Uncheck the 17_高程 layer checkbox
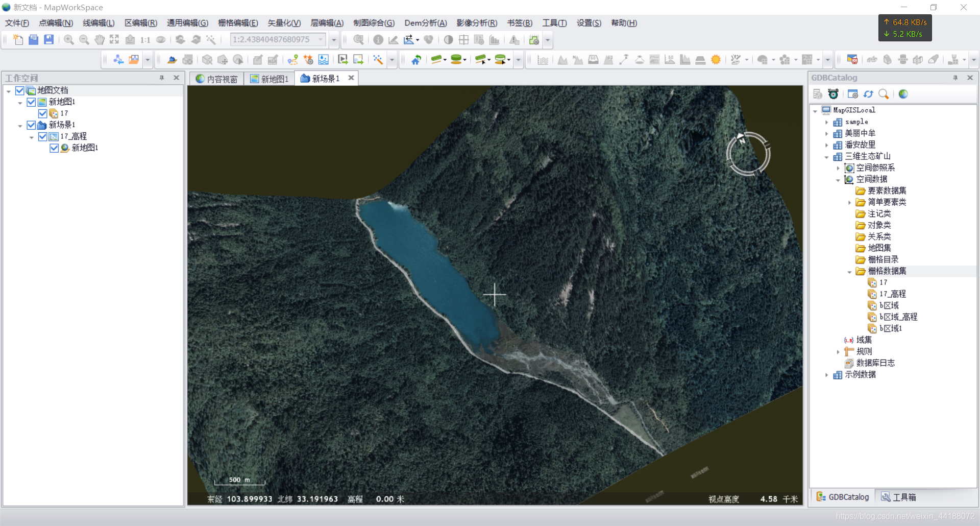The width and height of the screenshot is (980, 526). (x=43, y=136)
